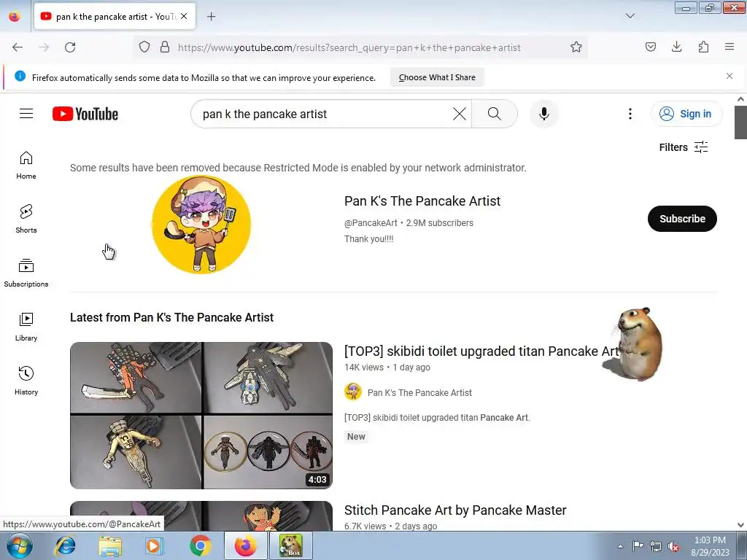Close the YouTube browser tab
This screenshot has width=747, height=560.
point(184,16)
